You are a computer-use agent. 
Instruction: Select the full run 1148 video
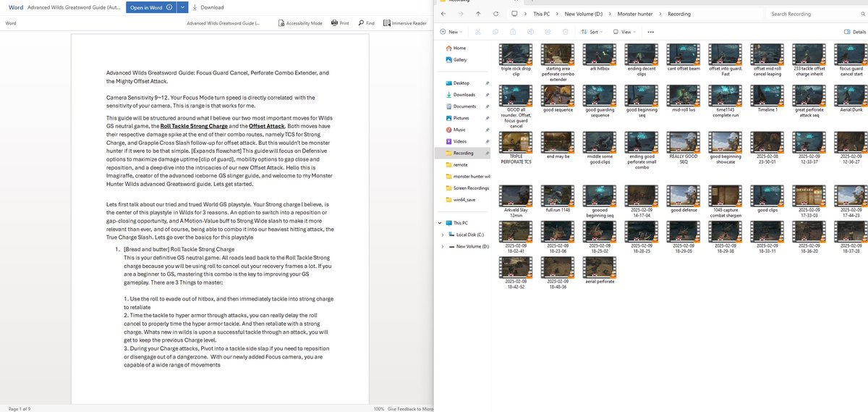pyautogui.click(x=558, y=199)
